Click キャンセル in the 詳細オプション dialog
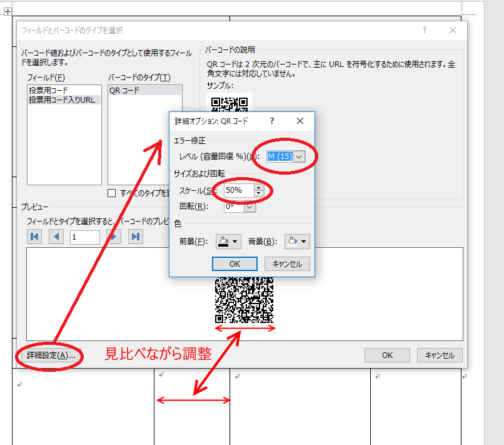Screen dimensions: 504x445 point(287,263)
